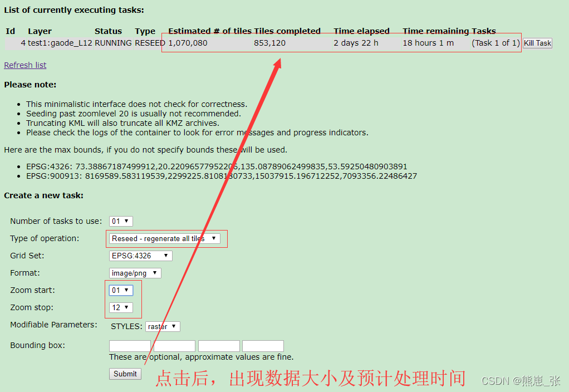Select the 'Create a new task:' heading
Viewport: 569px width, 392px height.
pos(43,195)
